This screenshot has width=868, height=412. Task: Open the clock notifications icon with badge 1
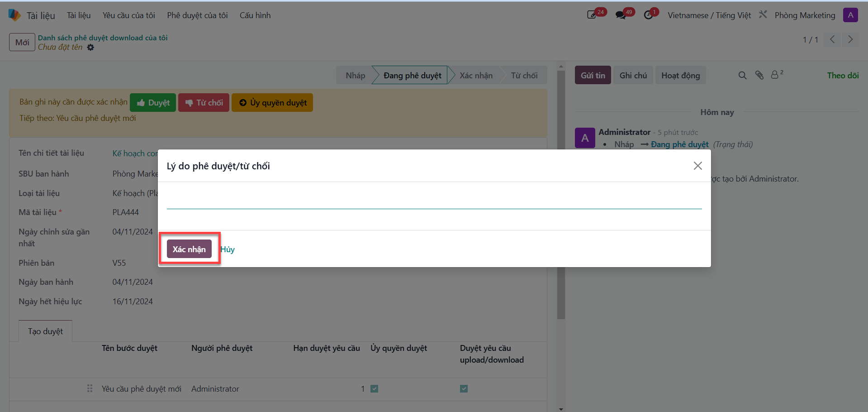649,15
